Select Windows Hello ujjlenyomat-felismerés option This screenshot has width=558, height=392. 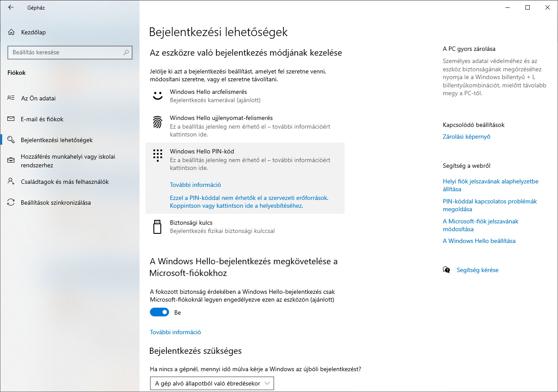click(x=245, y=126)
